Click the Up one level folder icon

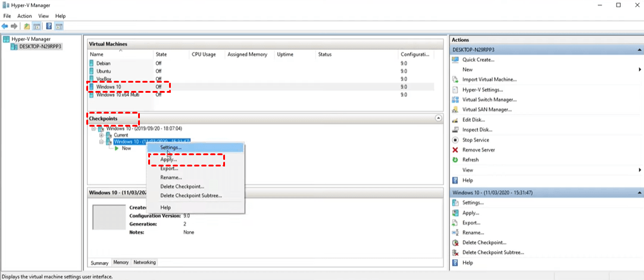tap(27, 26)
